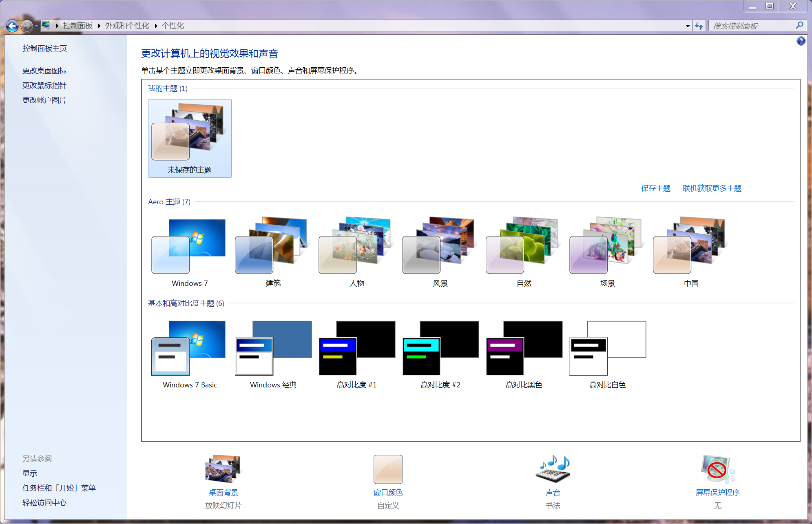
Task: Go to 控制面板主页 in the sidebar
Action: point(44,48)
